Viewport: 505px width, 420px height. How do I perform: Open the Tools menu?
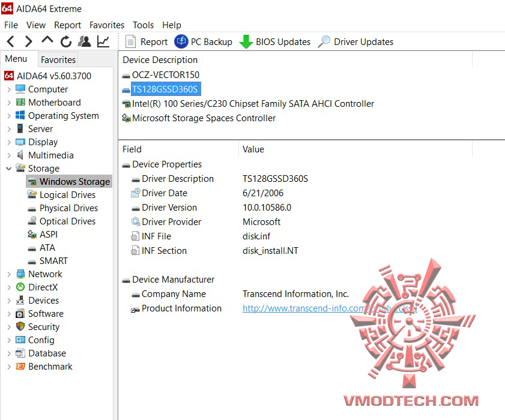[x=143, y=25]
